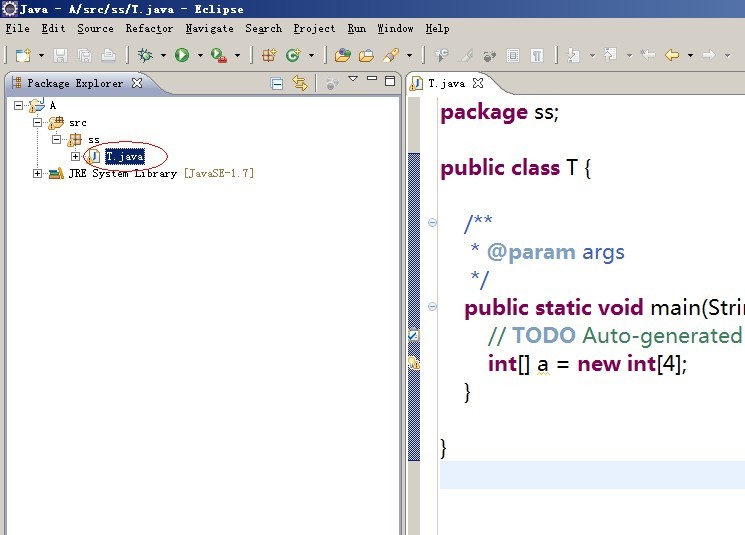Open Package Explorer view menu triangle

tap(353, 79)
